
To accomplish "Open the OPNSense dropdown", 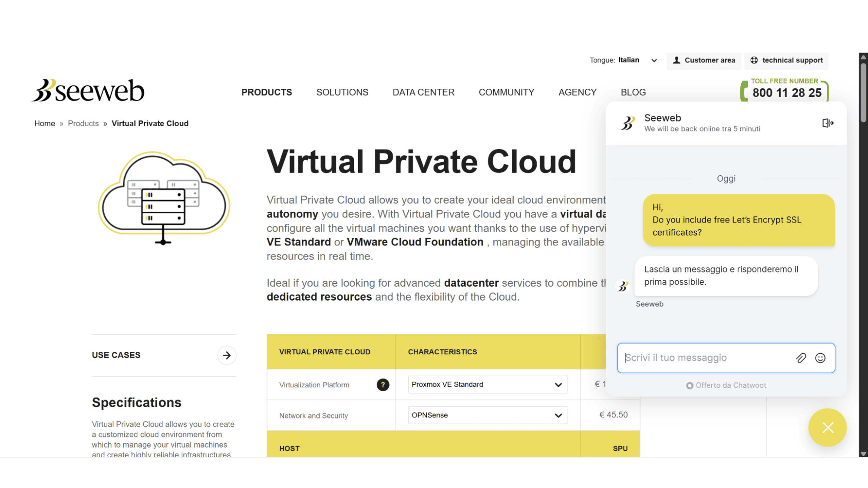I will 488,415.
